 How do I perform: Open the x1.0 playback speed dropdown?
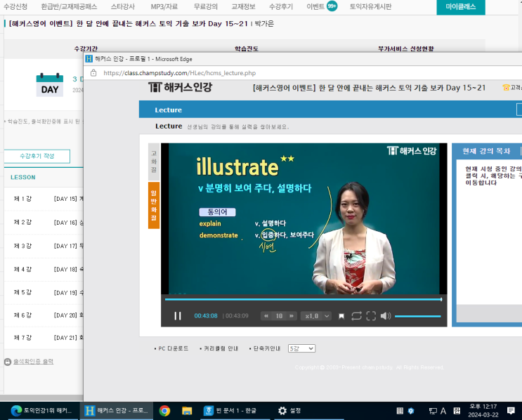click(315, 316)
